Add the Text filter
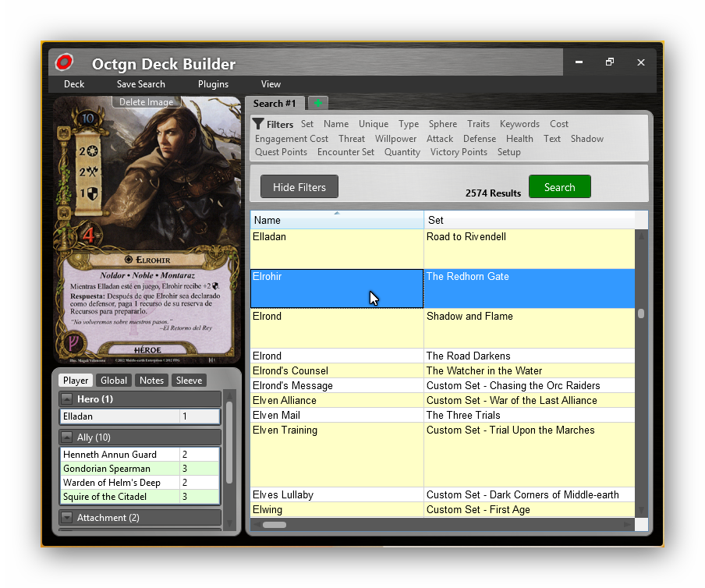Image resolution: width=705 pixels, height=588 pixels. (551, 139)
